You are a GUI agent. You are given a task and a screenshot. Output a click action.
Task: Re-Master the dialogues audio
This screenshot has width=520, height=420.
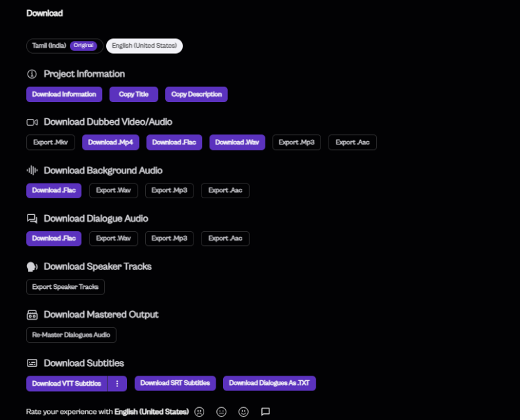(x=71, y=335)
